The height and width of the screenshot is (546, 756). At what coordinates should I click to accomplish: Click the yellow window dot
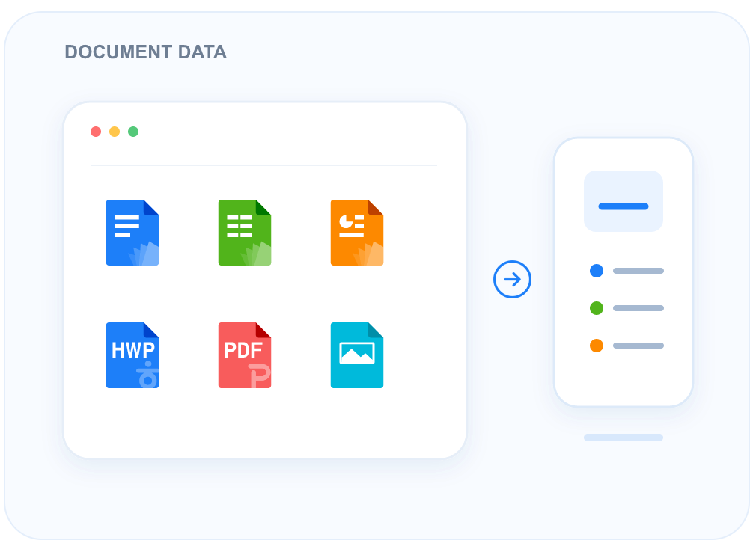(115, 132)
